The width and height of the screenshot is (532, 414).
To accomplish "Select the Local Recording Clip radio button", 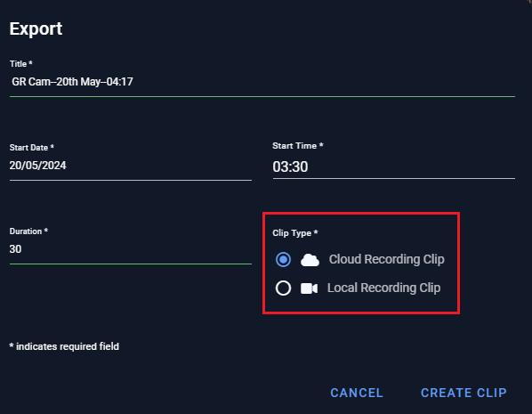I will [283, 288].
